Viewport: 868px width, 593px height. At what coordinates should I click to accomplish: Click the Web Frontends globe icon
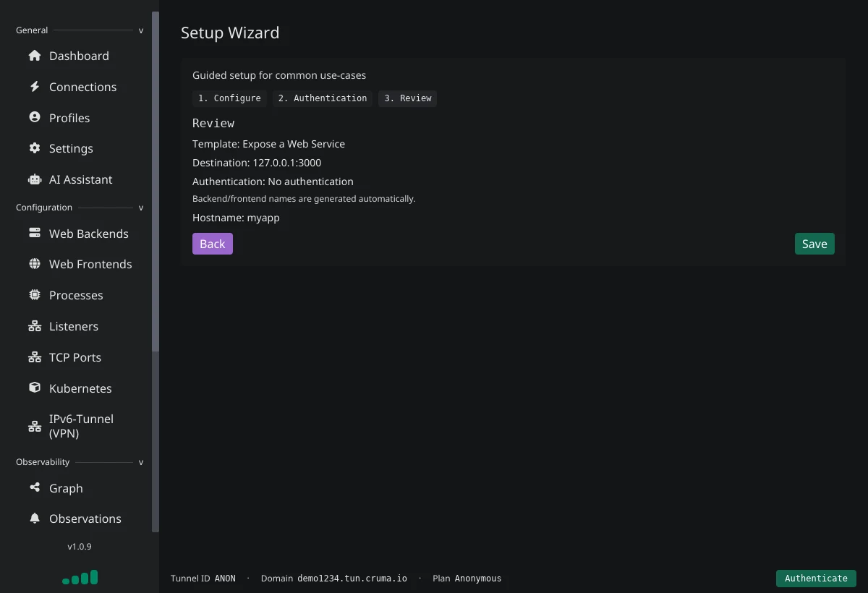click(x=34, y=264)
